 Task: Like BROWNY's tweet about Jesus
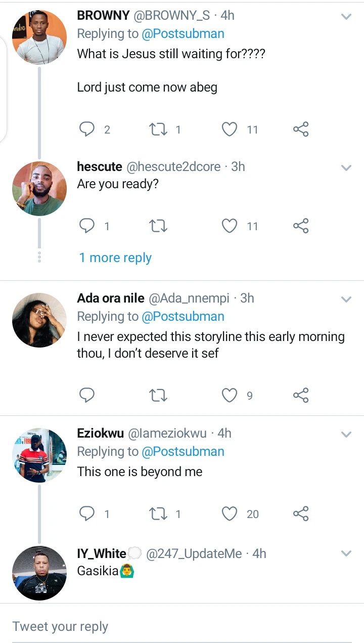[230, 130]
